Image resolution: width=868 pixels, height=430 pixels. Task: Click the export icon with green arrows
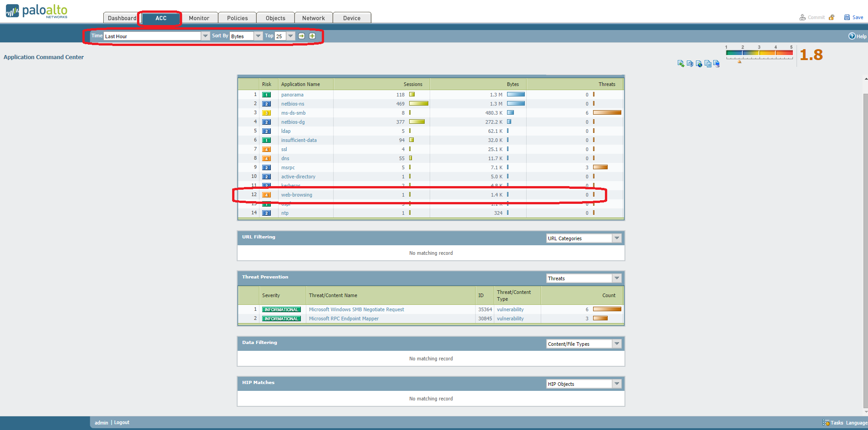click(681, 64)
